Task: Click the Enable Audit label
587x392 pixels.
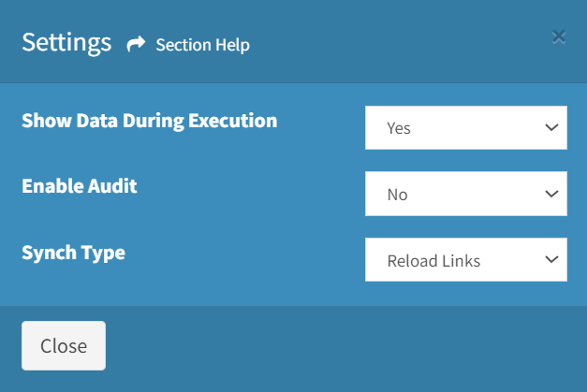Action: click(x=80, y=186)
